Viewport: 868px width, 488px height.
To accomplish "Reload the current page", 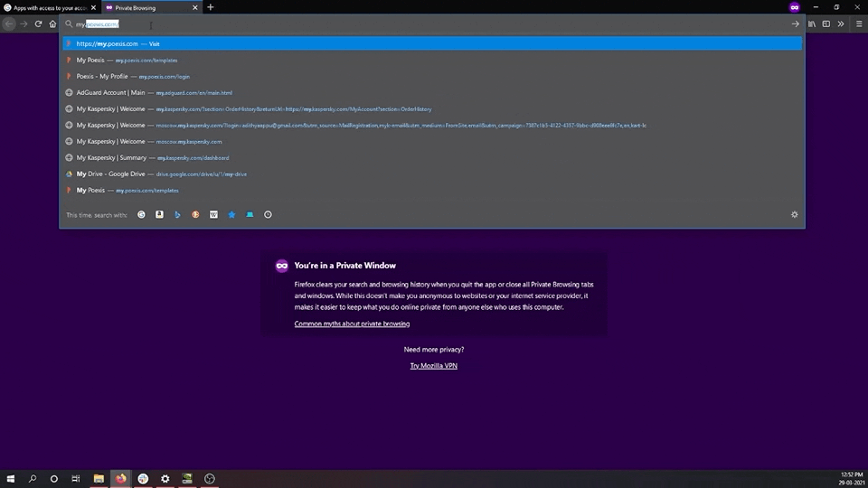I will pos(38,23).
